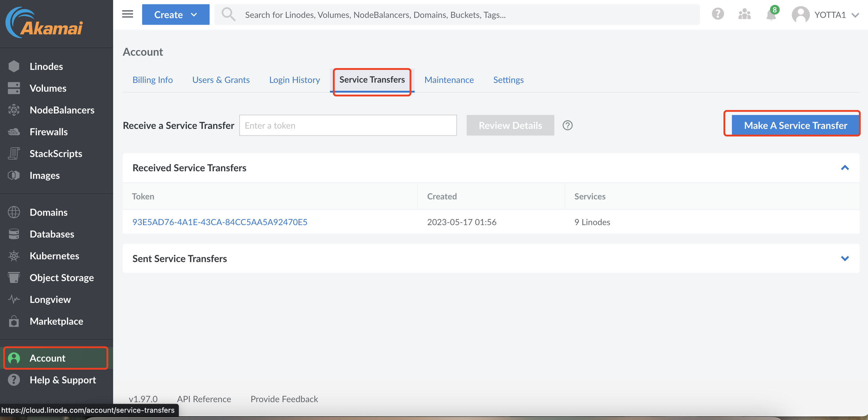Open the community people icon
The width and height of the screenshot is (868, 420).
[744, 14]
